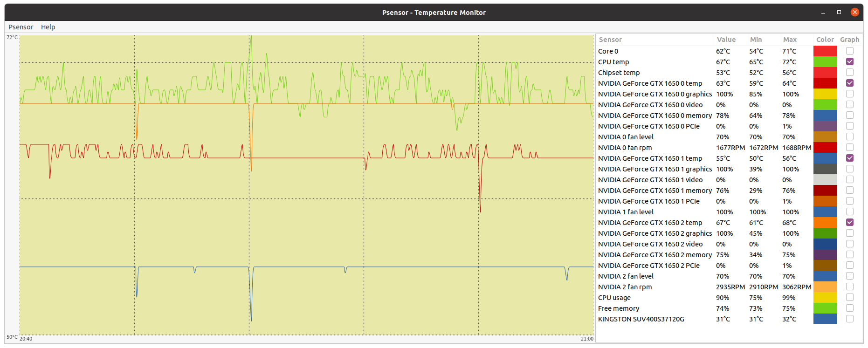The height and width of the screenshot is (348, 868).
Task: Click yellow color swatch for CPU usage
Action: 825,297
